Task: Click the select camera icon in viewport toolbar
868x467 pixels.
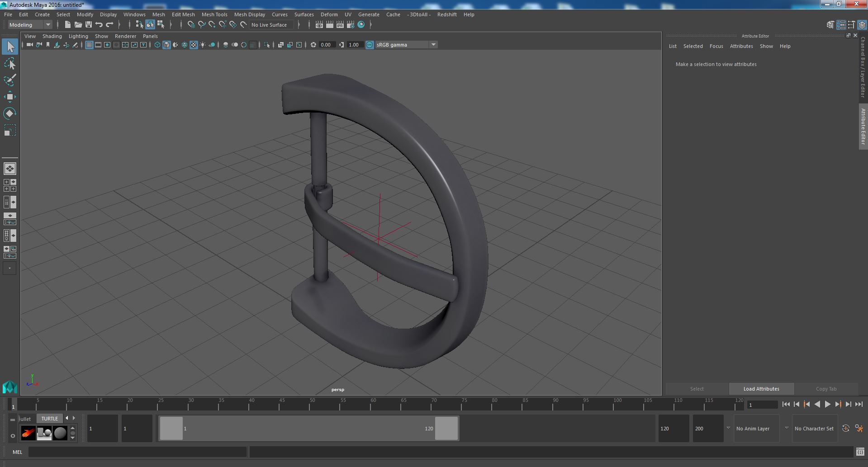Action: (30, 45)
